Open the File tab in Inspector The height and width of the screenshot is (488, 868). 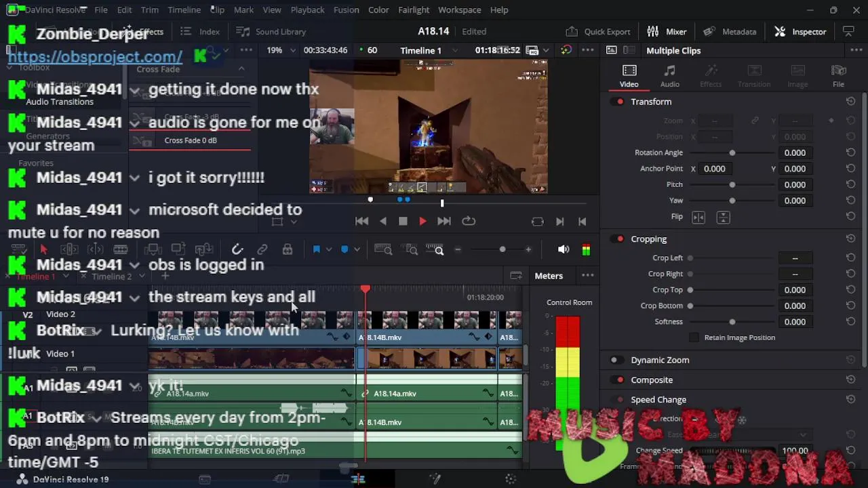point(838,76)
